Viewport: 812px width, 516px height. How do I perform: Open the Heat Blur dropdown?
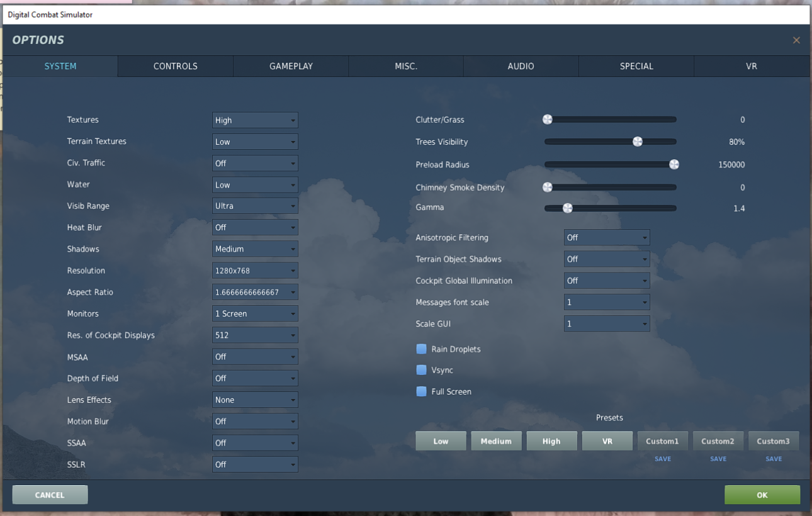255,227
